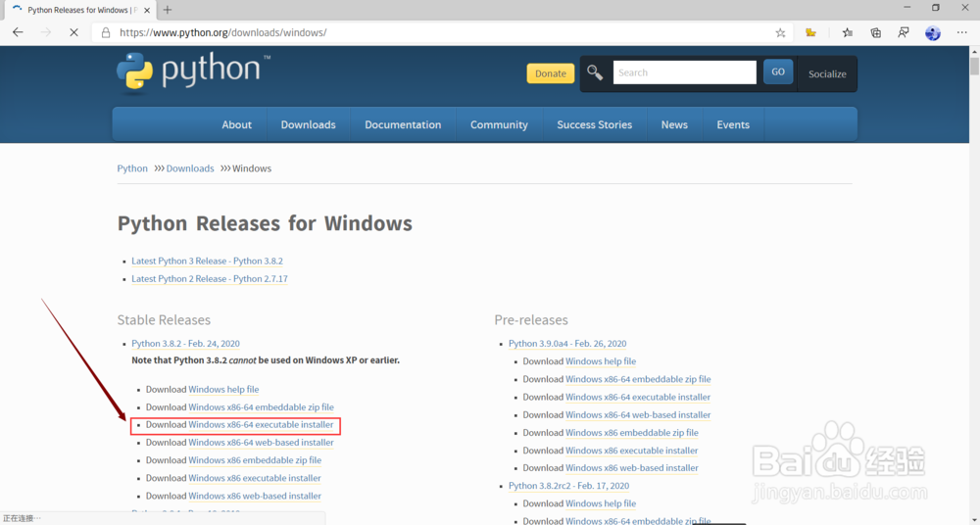Download 3.8.2 Windows x86-64 embeddable zip file
The width and height of the screenshot is (980, 525).
(262, 406)
